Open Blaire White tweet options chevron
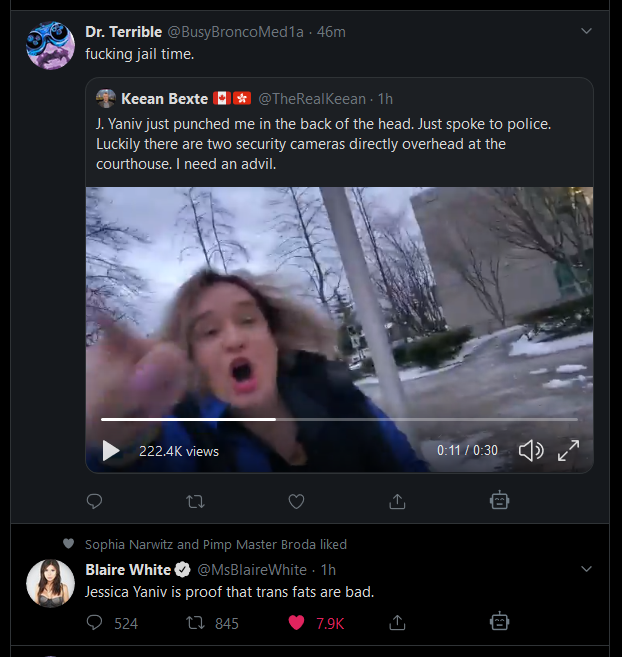 (x=587, y=570)
